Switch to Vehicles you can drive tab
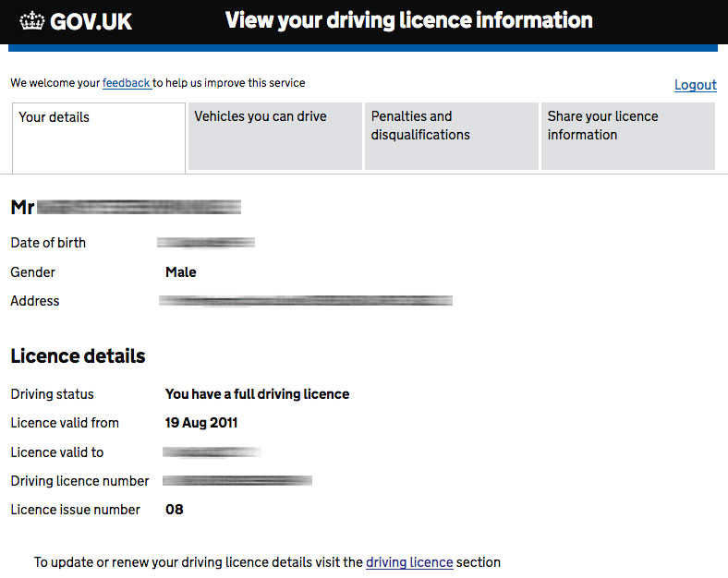Image resolution: width=728 pixels, height=578 pixels. pyautogui.click(x=275, y=136)
